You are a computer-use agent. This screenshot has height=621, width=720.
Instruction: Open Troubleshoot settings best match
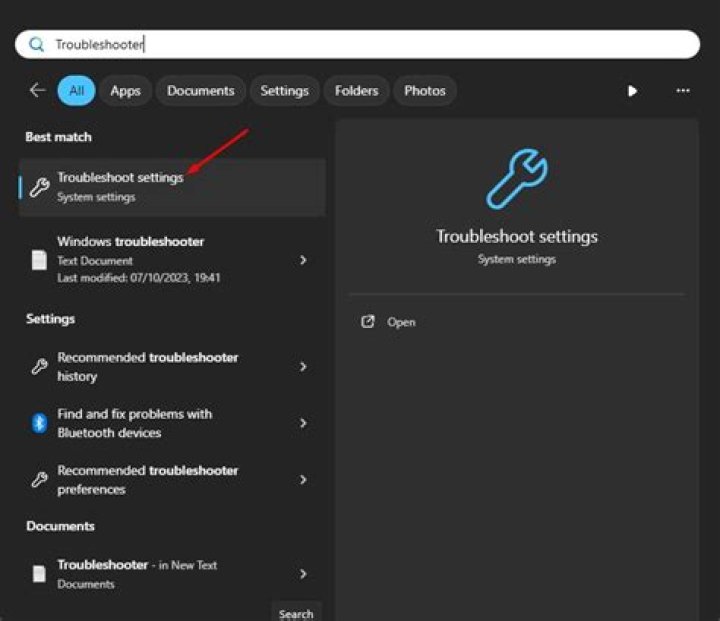tap(172, 187)
